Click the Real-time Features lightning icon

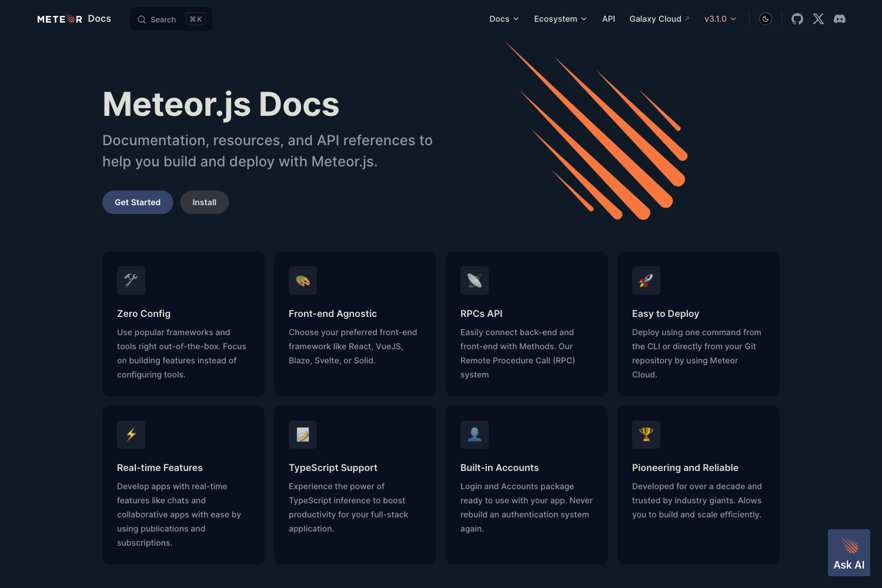pos(131,435)
